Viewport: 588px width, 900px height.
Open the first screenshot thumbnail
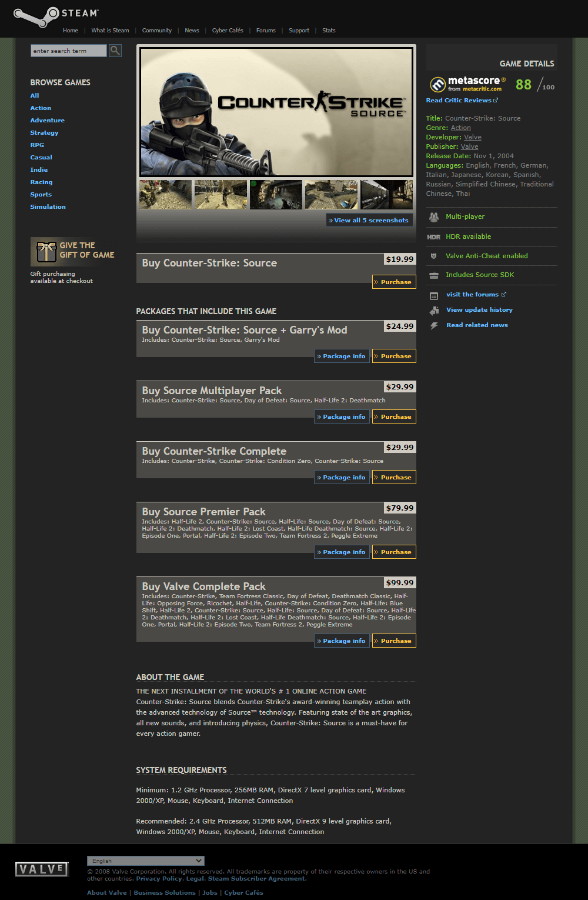point(166,195)
